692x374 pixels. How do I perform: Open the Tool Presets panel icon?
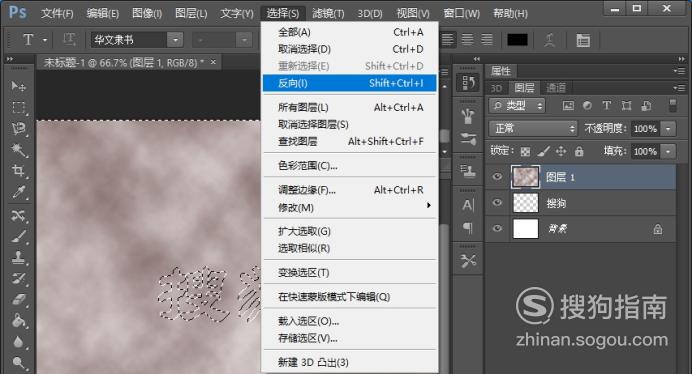coord(468,261)
